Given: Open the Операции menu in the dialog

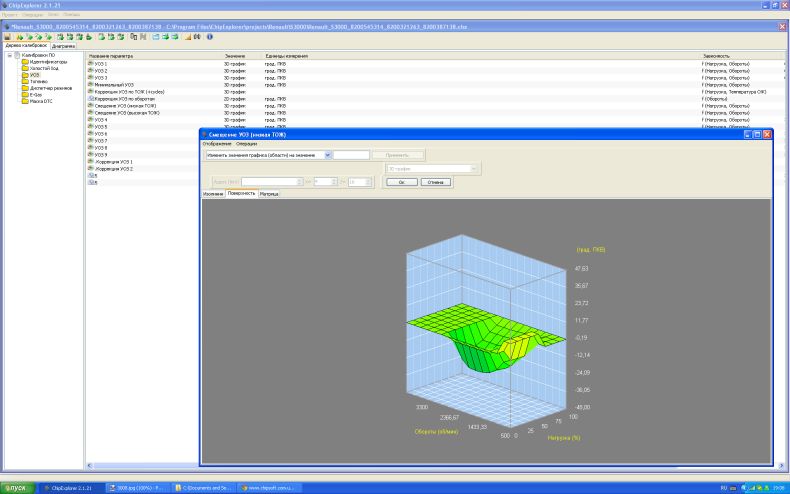Looking at the screenshot, I should click(246, 144).
